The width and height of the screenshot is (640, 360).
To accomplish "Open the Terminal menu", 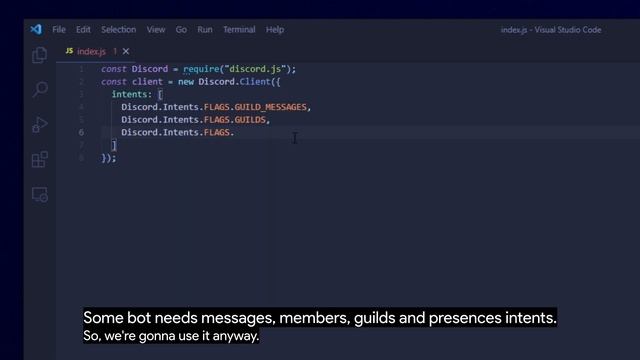I will [x=239, y=29].
